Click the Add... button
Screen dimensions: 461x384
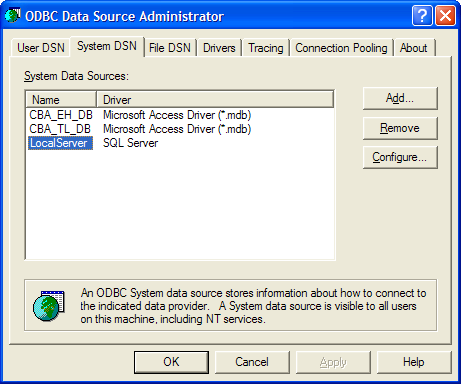400,98
